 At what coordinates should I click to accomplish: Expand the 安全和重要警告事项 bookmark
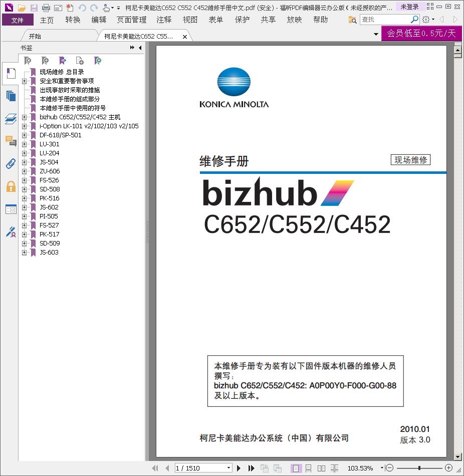click(24, 81)
